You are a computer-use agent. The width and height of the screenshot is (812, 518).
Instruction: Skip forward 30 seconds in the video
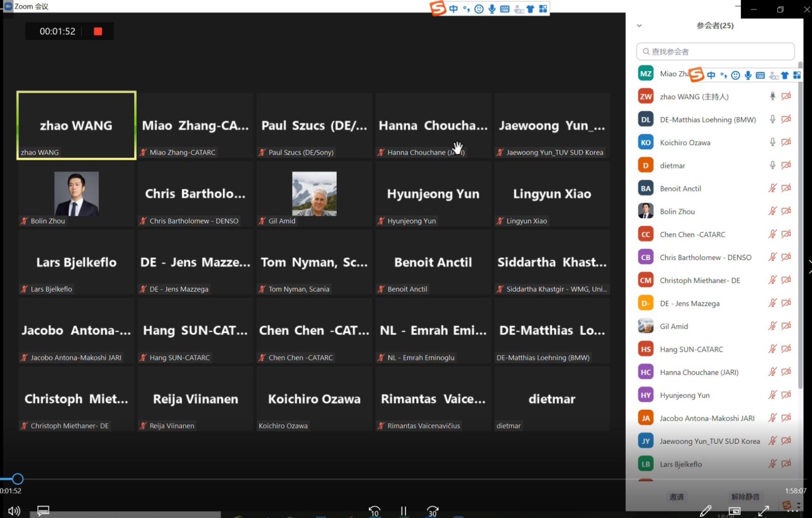coord(432,511)
